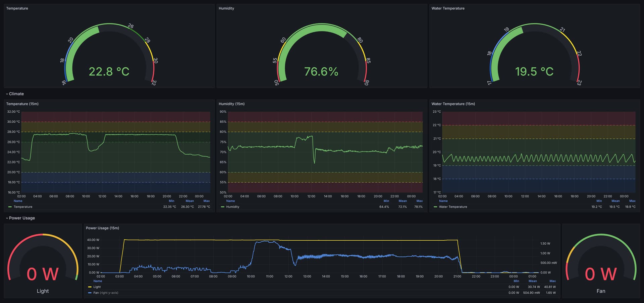Click the yellow Light legend color icon
644x303 pixels.
[x=90, y=287]
